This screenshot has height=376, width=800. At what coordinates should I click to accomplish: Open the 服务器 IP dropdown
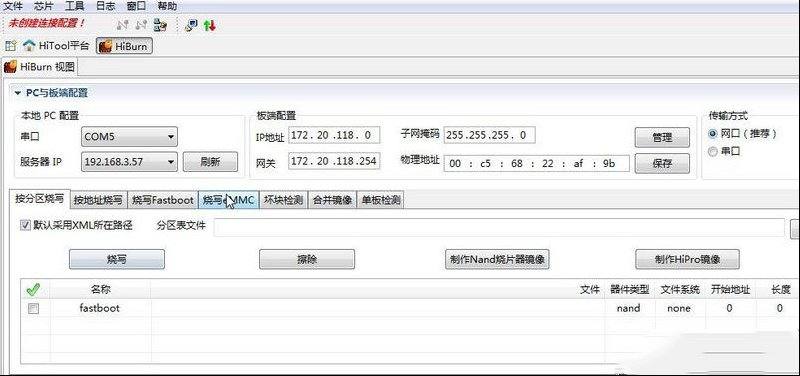click(129, 162)
